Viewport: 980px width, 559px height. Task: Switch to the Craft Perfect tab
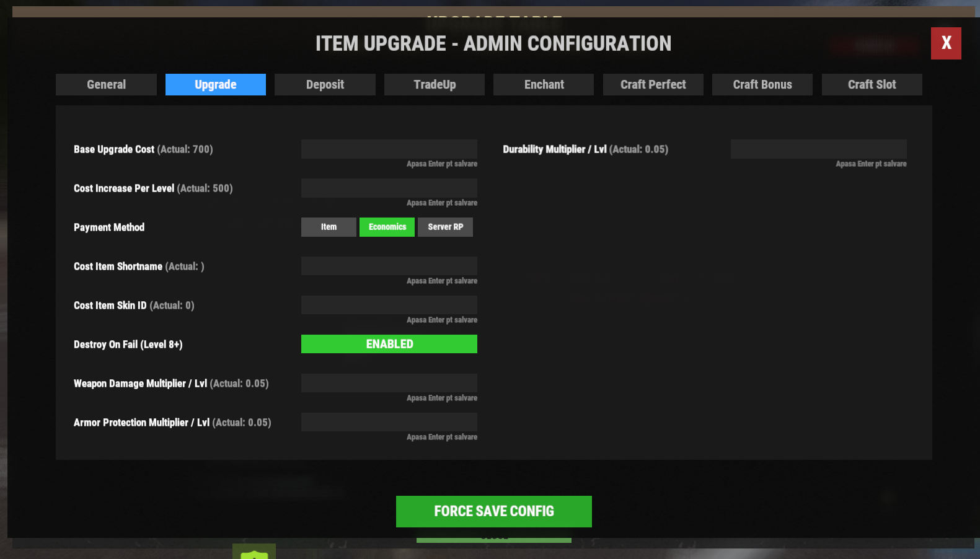coord(653,85)
